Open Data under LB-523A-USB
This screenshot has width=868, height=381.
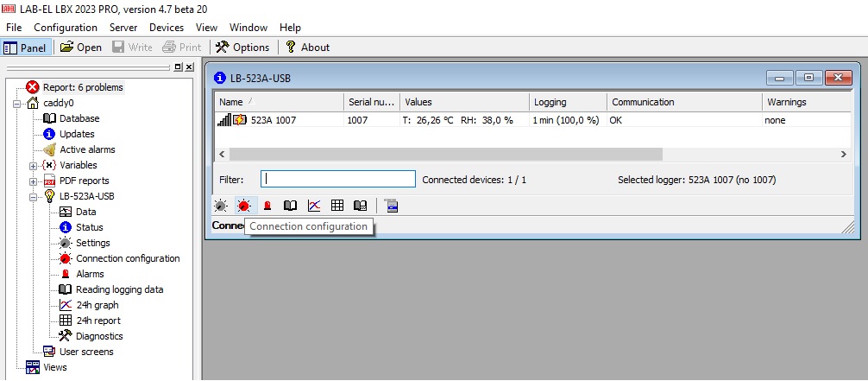tap(85, 212)
